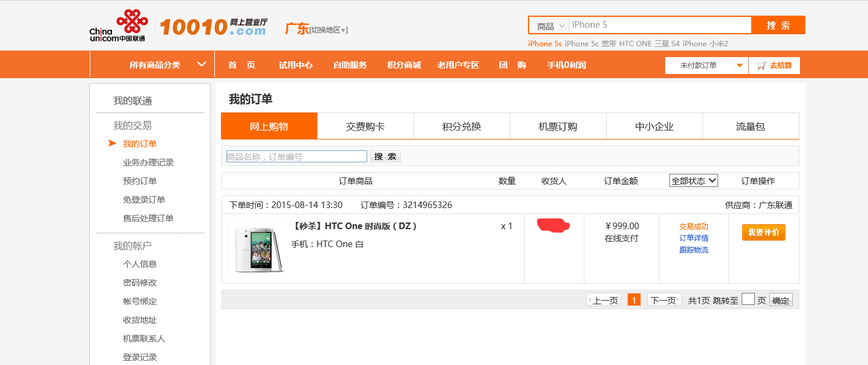The width and height of the screenshot is (868, 365).
Task: Open 积分商城 in the navigation bar
Action: click(x=404, y=65)
